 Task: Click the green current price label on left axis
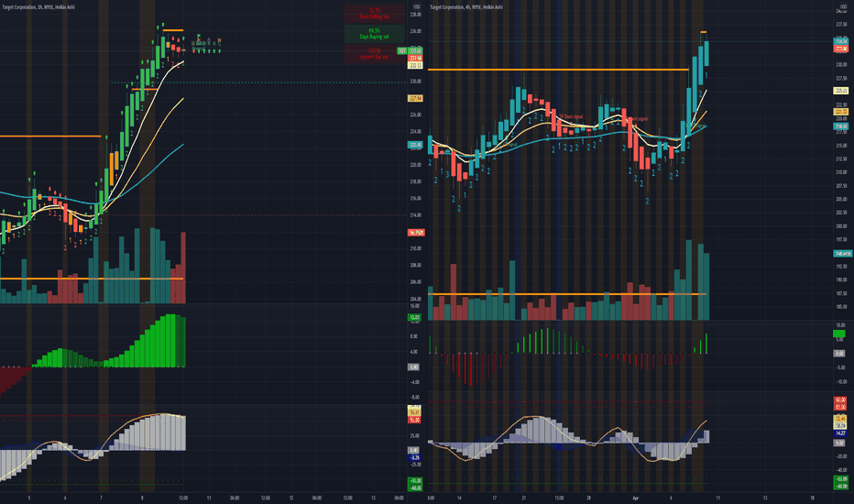[x=416, y=50]
